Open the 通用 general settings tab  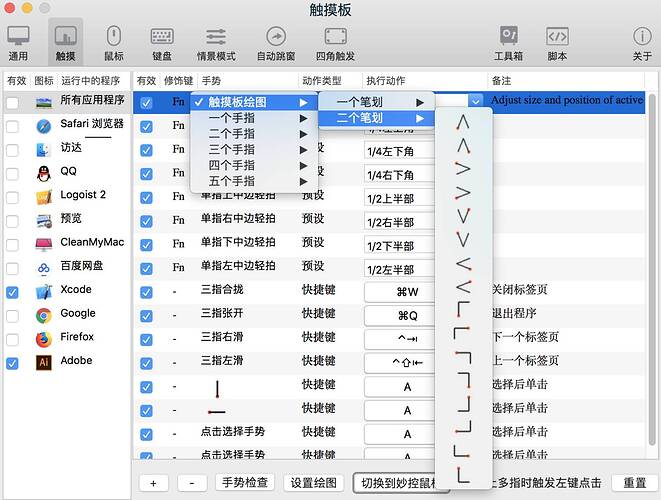(18, 43)
